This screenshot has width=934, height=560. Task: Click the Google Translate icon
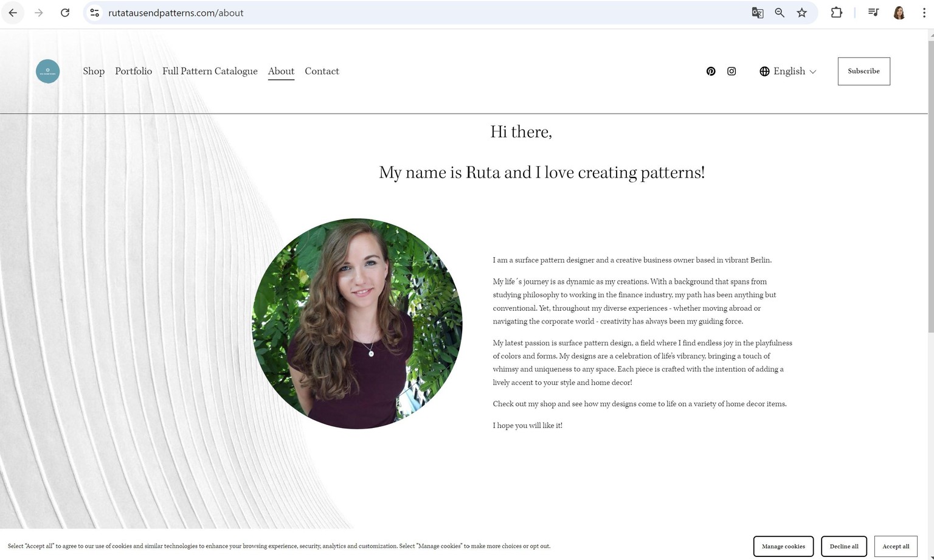click(757, 13)
